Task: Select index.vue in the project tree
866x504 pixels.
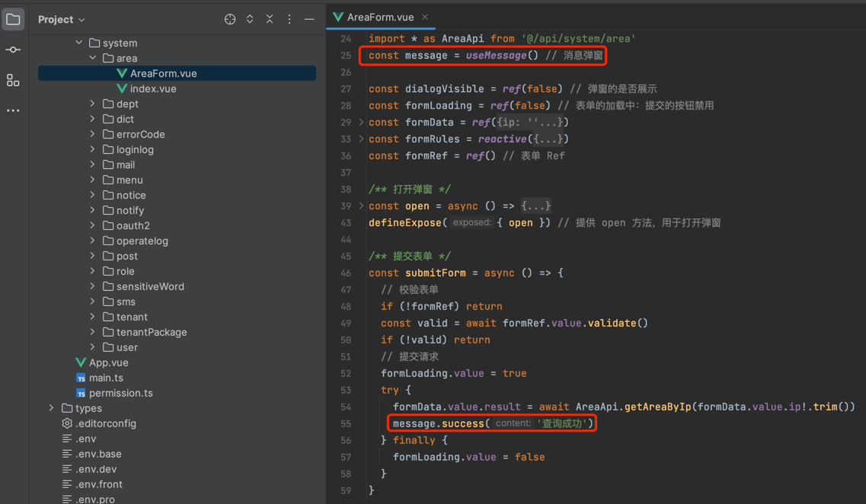Action: point(153,88)
